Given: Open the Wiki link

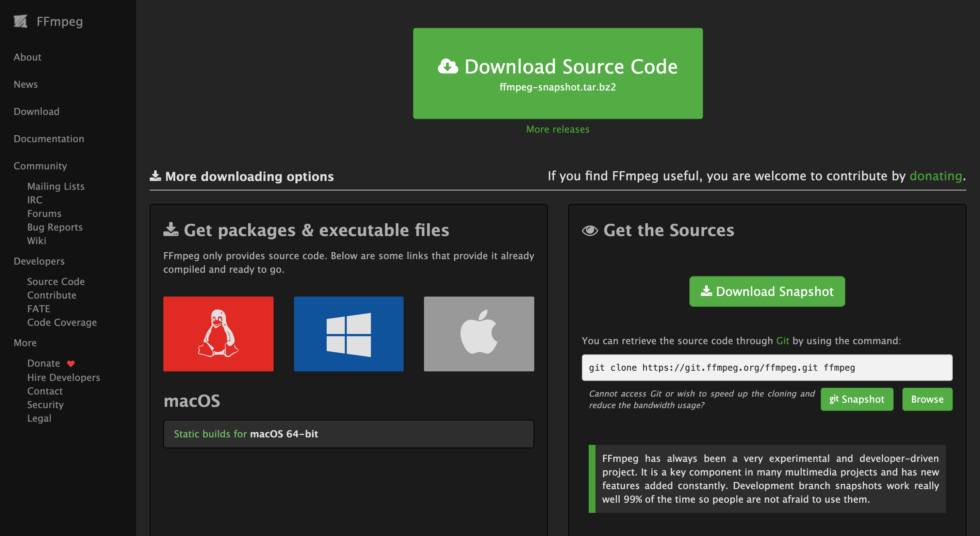Looking at the screenshot, I should [36, 241].
